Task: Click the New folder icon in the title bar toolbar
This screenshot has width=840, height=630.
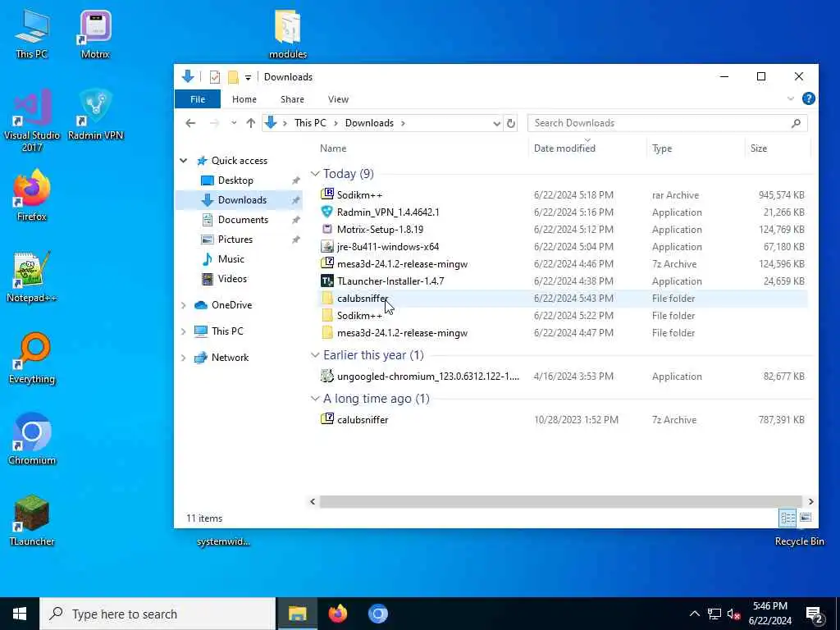Action: click(x=233, y=77)
